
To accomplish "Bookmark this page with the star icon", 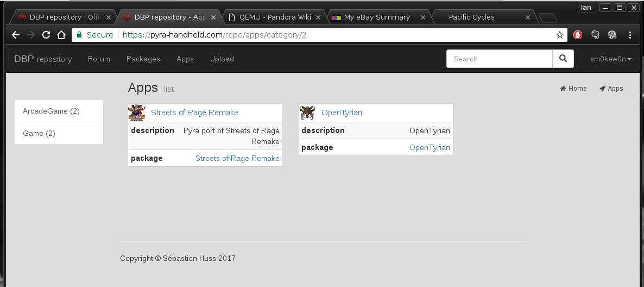I will 560,35.
